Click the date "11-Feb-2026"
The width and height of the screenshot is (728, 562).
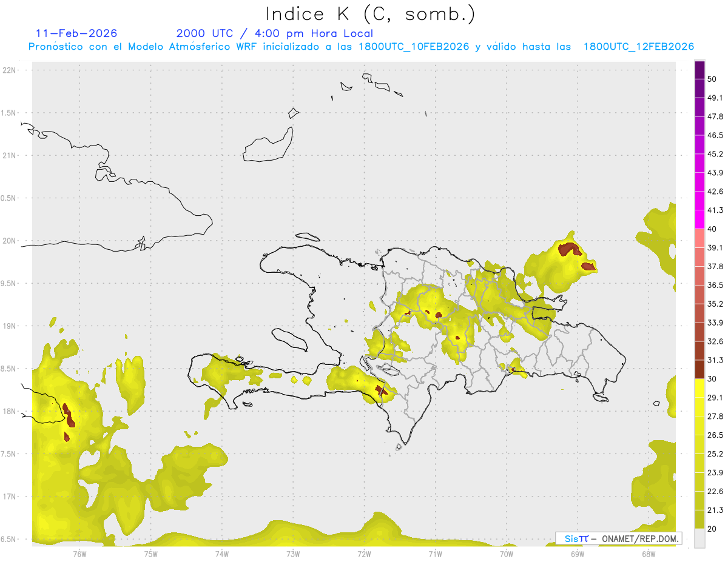point(76,33)
